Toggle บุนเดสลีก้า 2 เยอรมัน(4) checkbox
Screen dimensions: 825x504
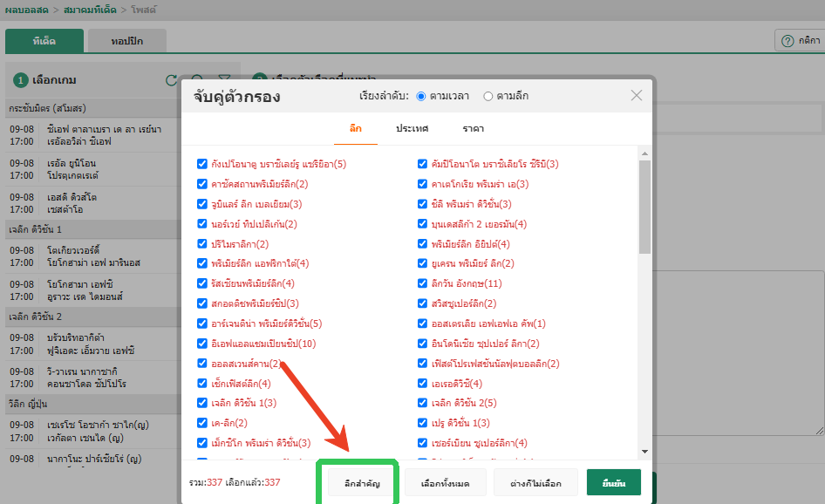pyautogui.click(x=422, y=224)
